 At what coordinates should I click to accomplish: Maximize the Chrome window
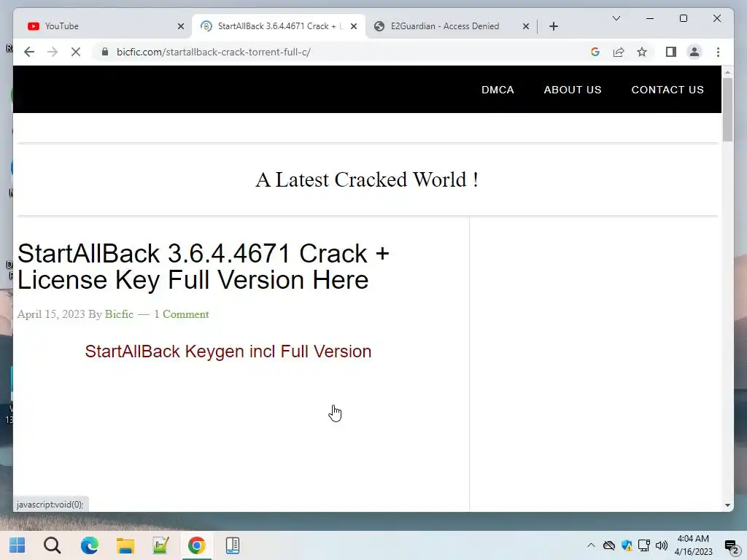pyautogui.click(x=683, y=18)
